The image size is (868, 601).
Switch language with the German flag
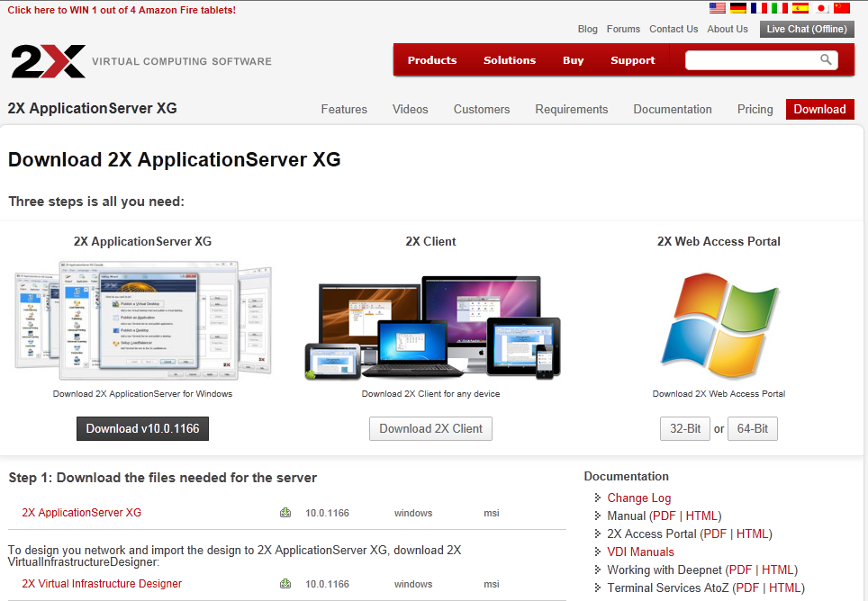738,8
